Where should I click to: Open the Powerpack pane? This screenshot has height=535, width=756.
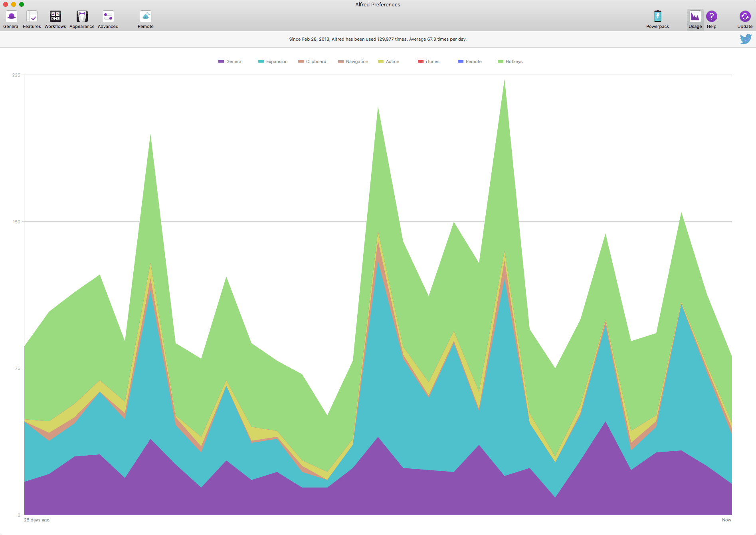tap(658, 19)
